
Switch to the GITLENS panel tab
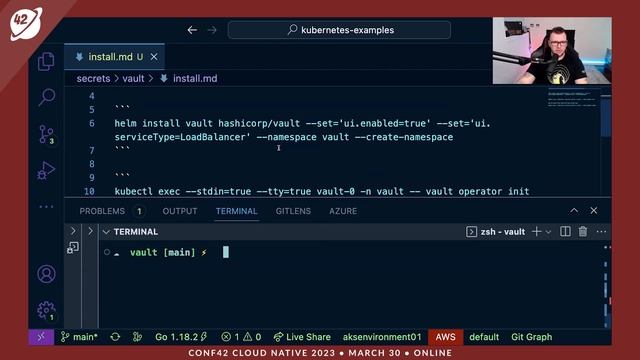pyautogui.click(x=293, y=211)
